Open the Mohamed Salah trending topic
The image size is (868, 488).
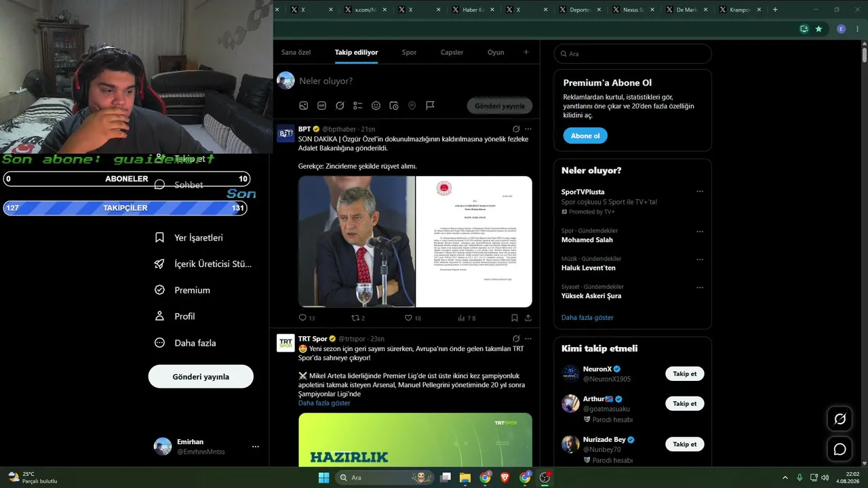coord(587,240)
